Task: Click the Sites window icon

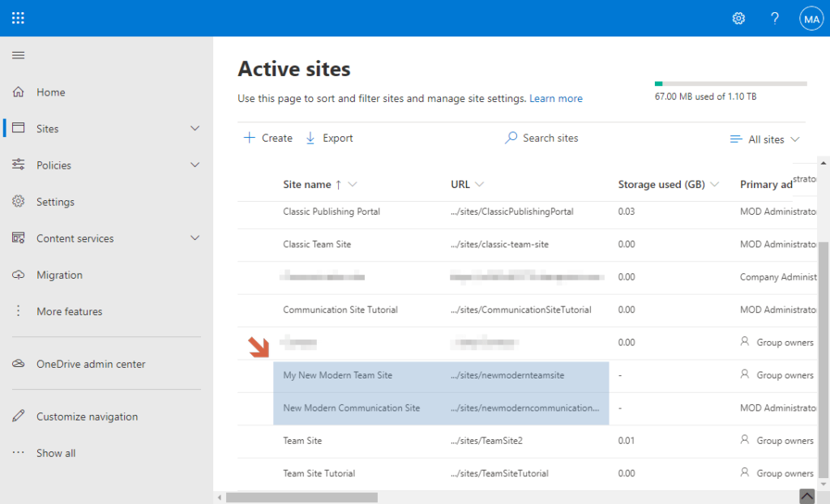Action: tap(19, 127)
